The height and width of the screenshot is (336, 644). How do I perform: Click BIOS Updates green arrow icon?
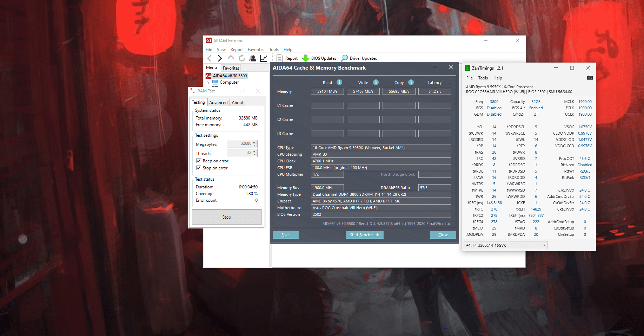[306, 58]
